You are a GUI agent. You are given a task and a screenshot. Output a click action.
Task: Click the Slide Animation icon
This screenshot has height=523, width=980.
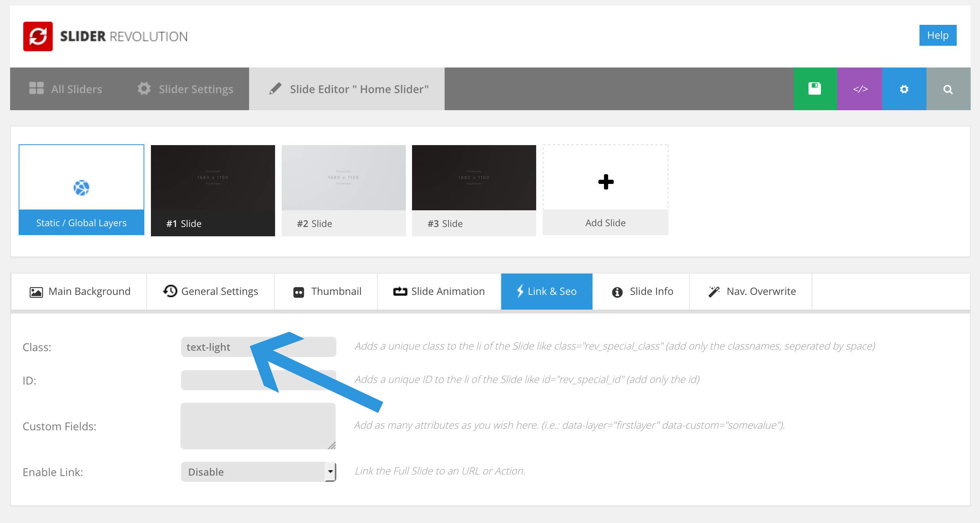(400, 291)
